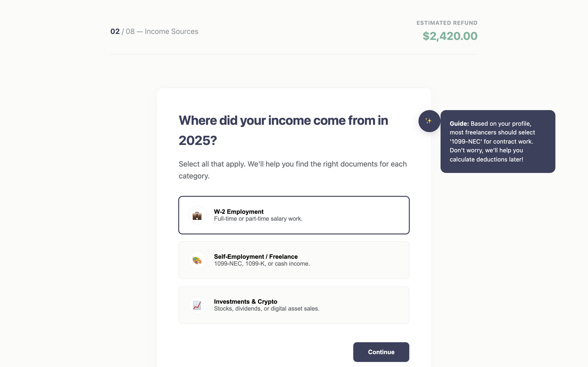Click the estimated refund amount $2,420.00
Screen dimensions: 588x367
click(450, 36)
